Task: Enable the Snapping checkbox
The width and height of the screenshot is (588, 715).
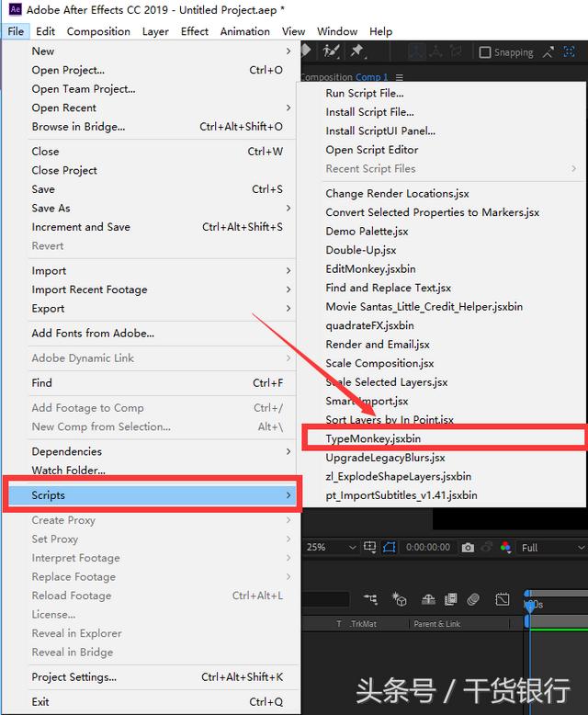Action: click(x=485, y=52)
